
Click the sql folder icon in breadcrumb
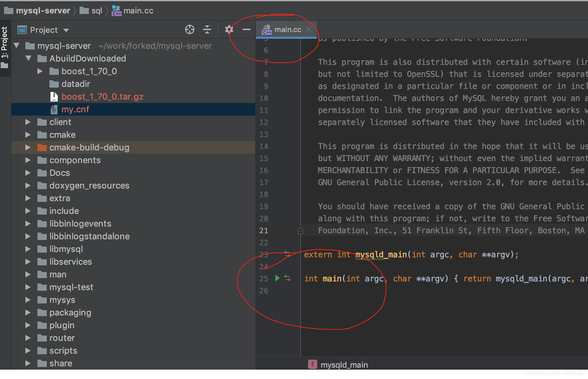[84, 11]
